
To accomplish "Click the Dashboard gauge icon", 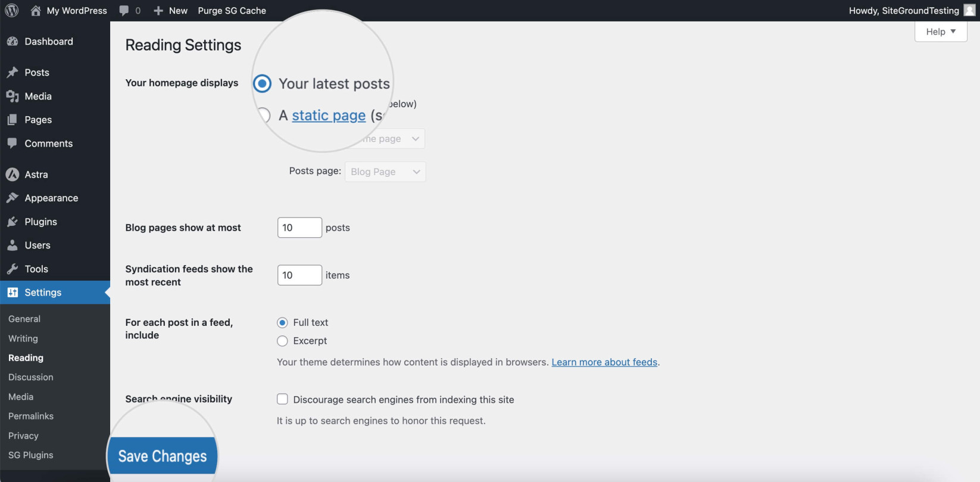I will tap(13, 41).
